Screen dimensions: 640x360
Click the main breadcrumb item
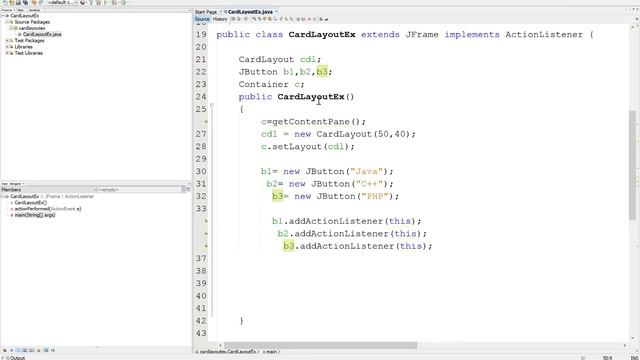click(x=271, y=351)
